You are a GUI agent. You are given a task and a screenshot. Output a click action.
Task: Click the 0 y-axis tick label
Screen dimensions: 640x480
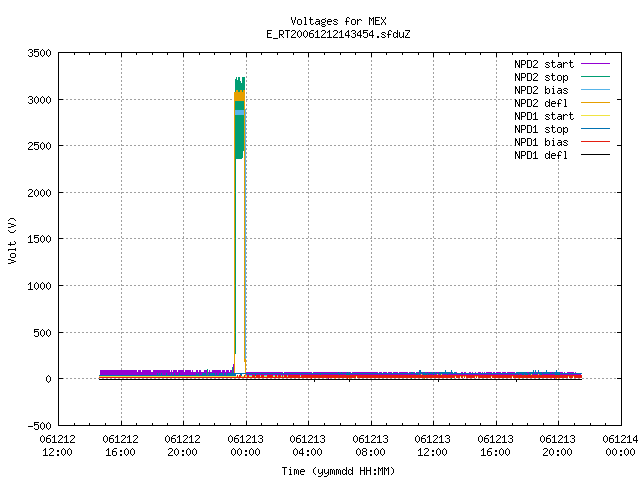[49, 379]
